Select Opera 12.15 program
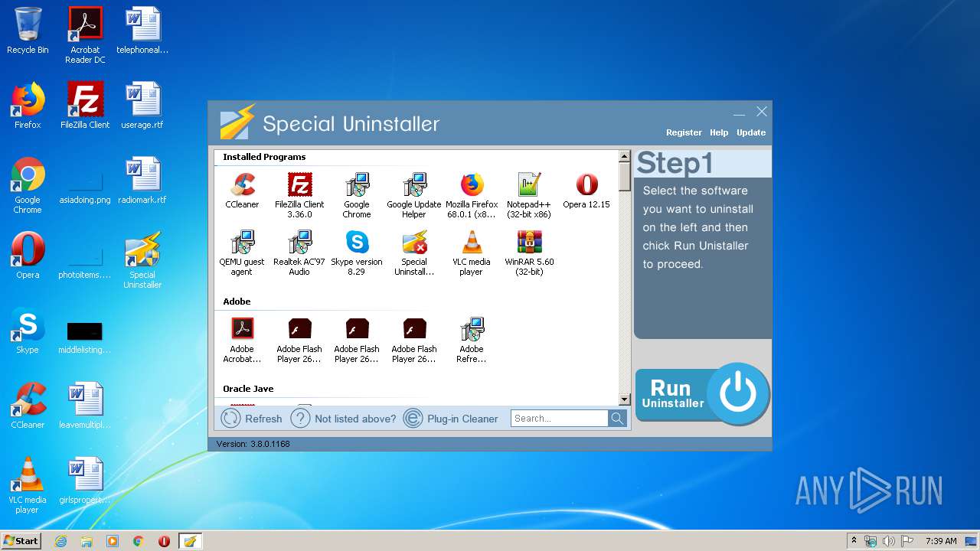Viewport: 980px width, 551px height. pos(586,191)
